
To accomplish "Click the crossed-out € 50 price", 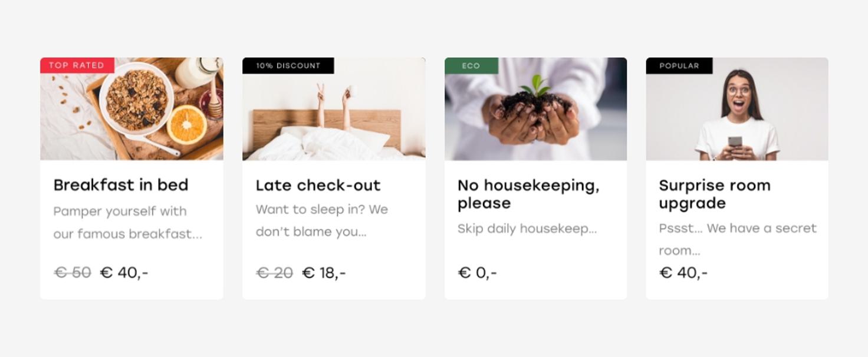I will pyautogui.click(x=72, y=273).
